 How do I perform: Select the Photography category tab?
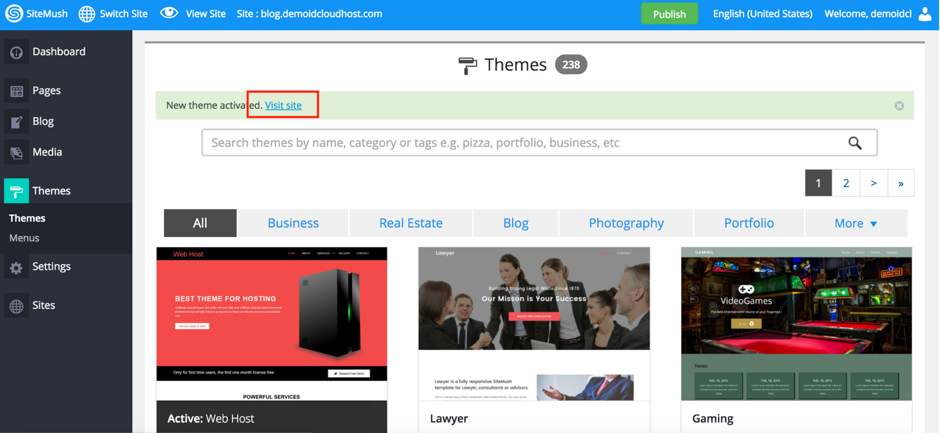coord(626,223)
